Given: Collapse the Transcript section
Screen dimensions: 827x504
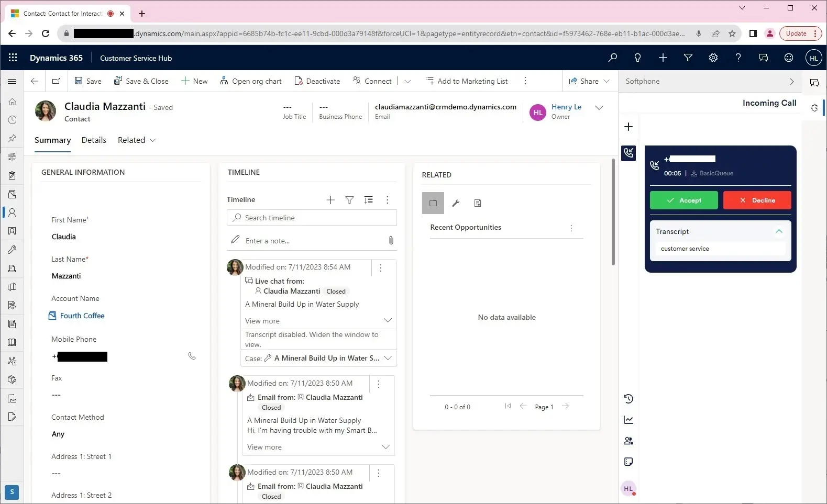Looking at the screenshot, I should pyautogui.click(x=779, y=231).
